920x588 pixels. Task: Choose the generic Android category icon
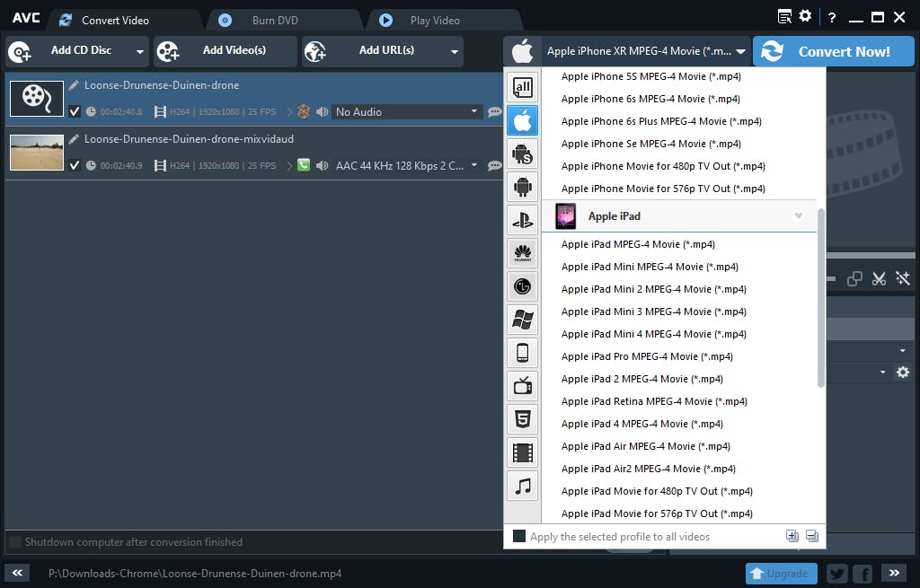click(x=522, y=187)
